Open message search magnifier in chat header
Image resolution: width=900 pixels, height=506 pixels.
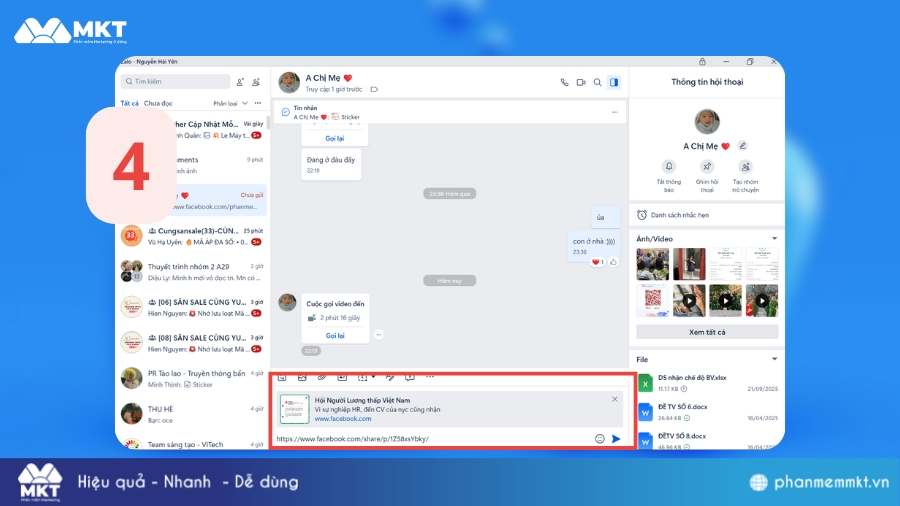point(598,83)
